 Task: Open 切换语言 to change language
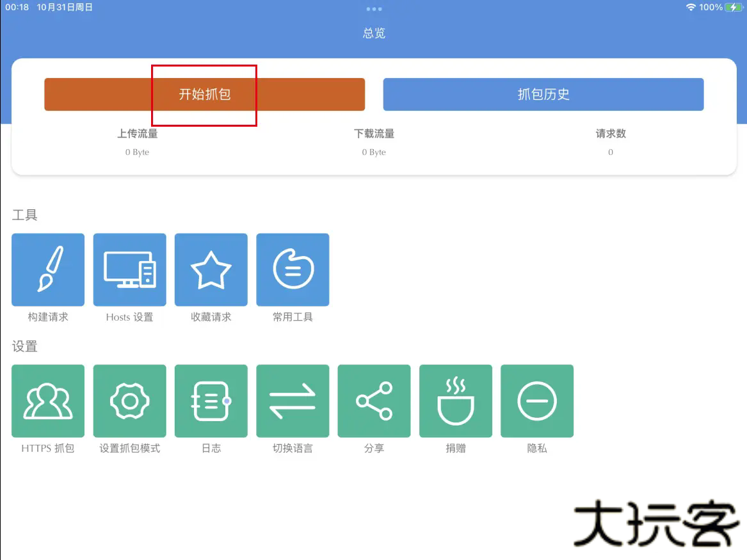[293, 401]
